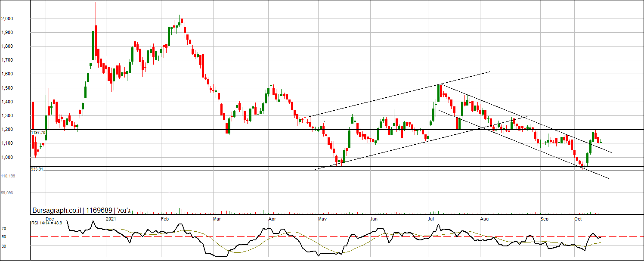This screenshot has width=644, height=261.
Task: Click the Bursagraph.co.il watermark link
Action: [x=57, y=211]
